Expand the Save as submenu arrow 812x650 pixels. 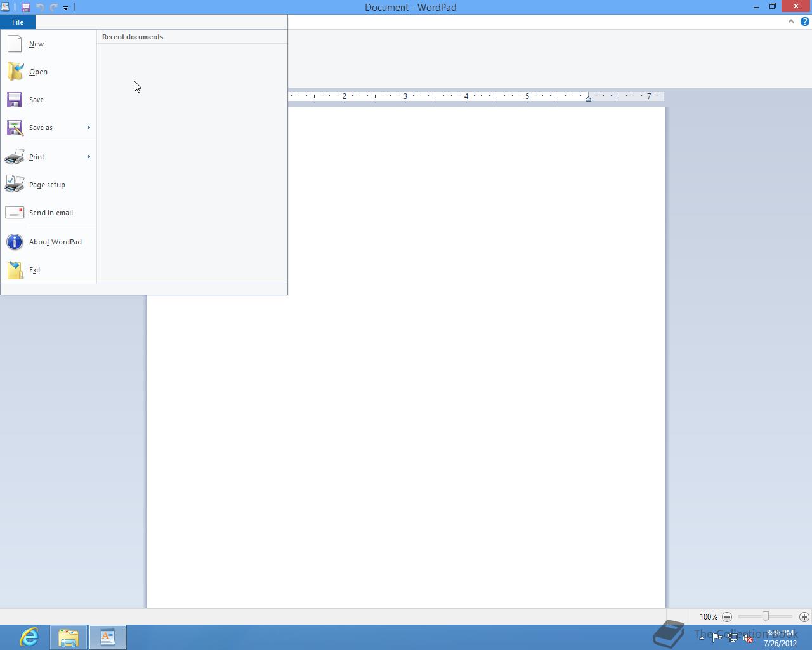(x=89, y=128)
